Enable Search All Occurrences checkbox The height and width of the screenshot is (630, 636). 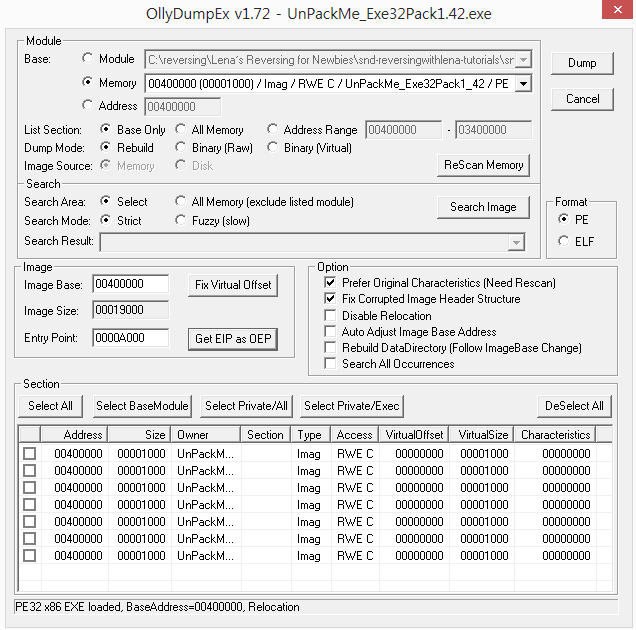click(x=330, y=363)
